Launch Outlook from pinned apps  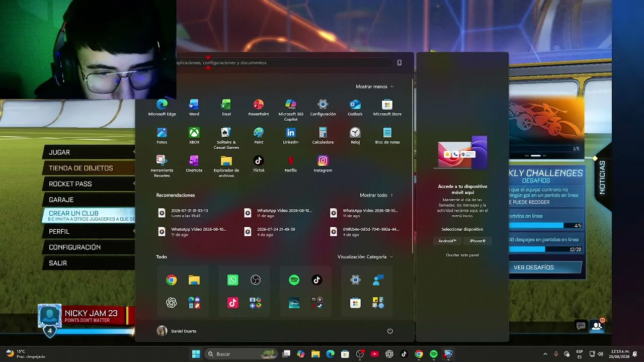[355, 108]
